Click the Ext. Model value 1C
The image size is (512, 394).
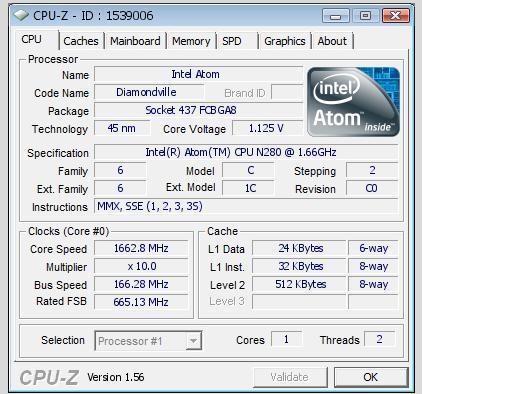tap(248, 188)
